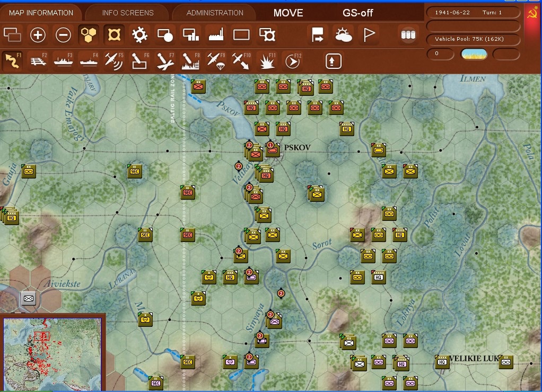This screenshot has height=392, width=542.
Task: Zoom out of the map
Action: (x=63, y=35)
